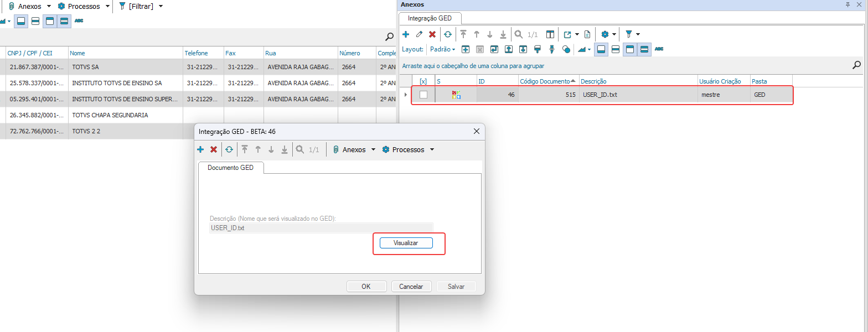Click the ABC icon in main window toolbar
The height and width of the screenshot is (332, 868).
click(x=79, y=21)
